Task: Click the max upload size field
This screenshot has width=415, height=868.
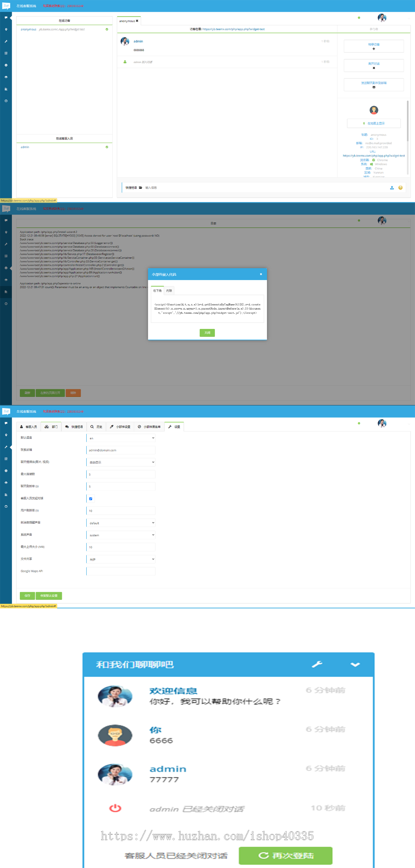Action: [121, 547]
